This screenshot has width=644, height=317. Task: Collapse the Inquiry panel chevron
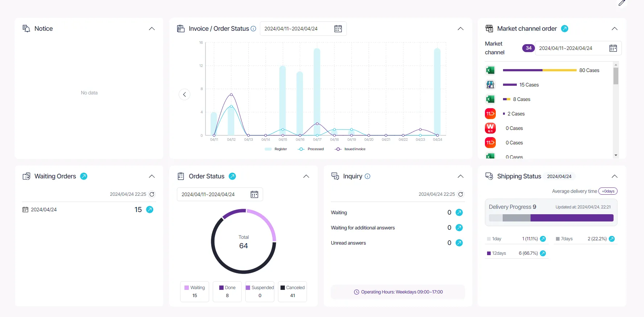pyautogui.click(x=461, y=176)
